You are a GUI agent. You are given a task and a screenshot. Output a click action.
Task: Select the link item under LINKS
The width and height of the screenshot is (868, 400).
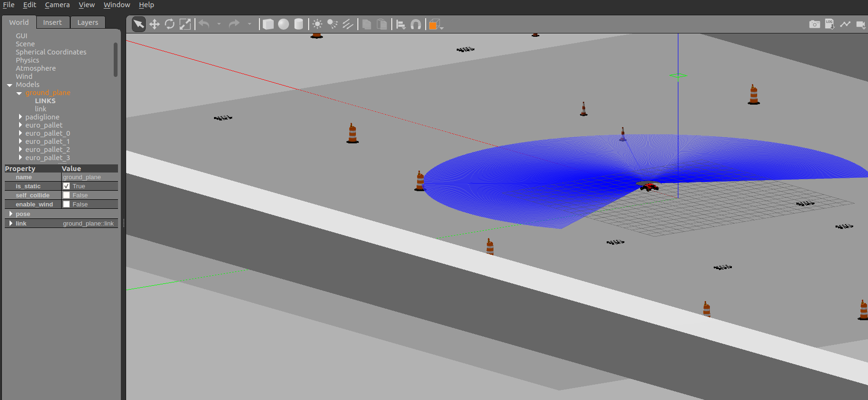41,109
